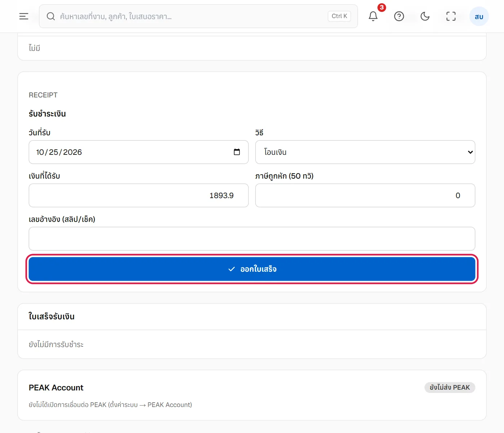Viewport: 504px width, 433px height.
Task: Click the PEAK connection not enabled message
Action: pos(110,405)
